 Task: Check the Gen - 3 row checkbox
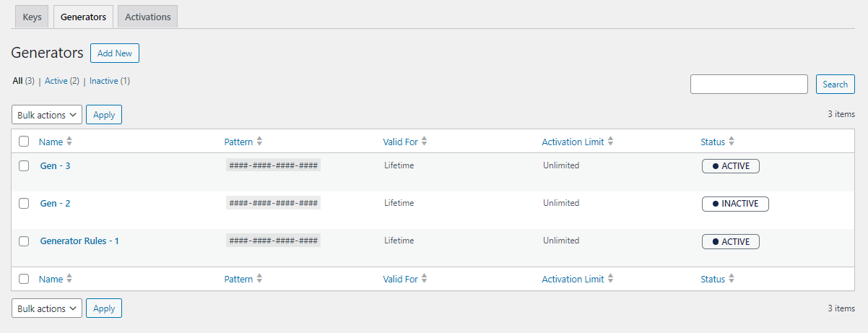tap(24, 166)
